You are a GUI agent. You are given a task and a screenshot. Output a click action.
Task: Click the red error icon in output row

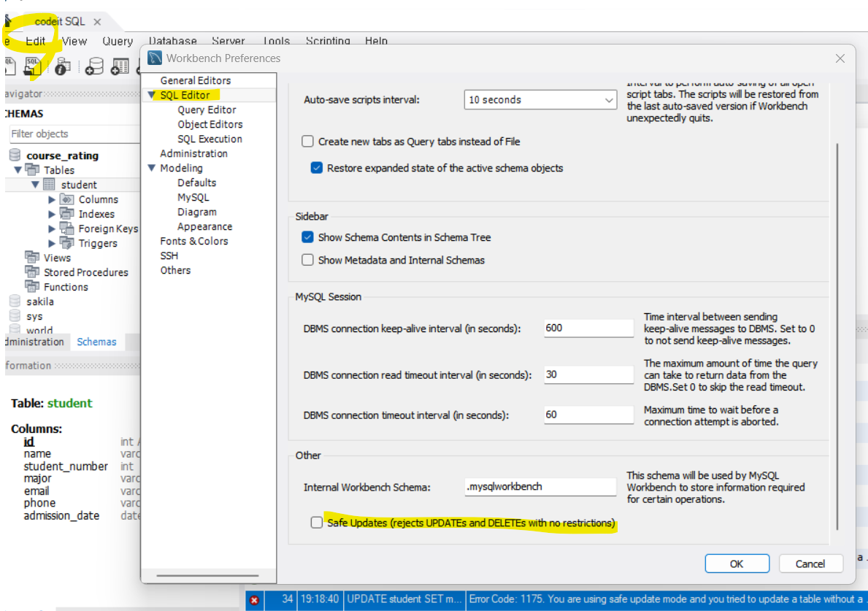[x=254, y=600]
